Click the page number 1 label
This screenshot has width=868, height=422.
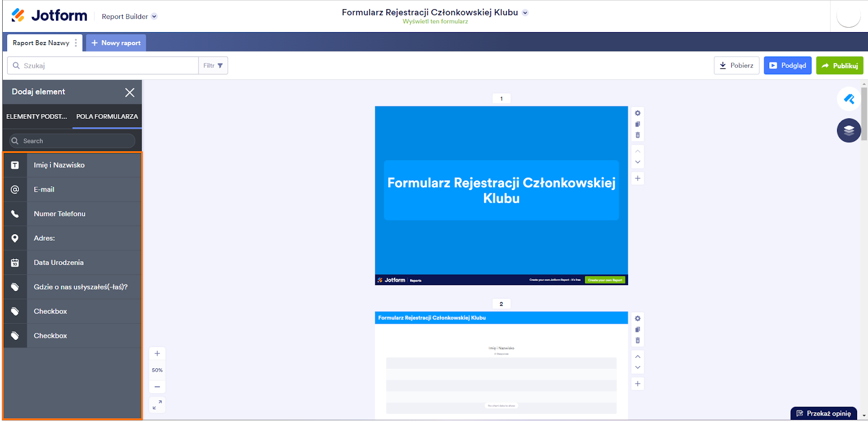pos(501,99)
